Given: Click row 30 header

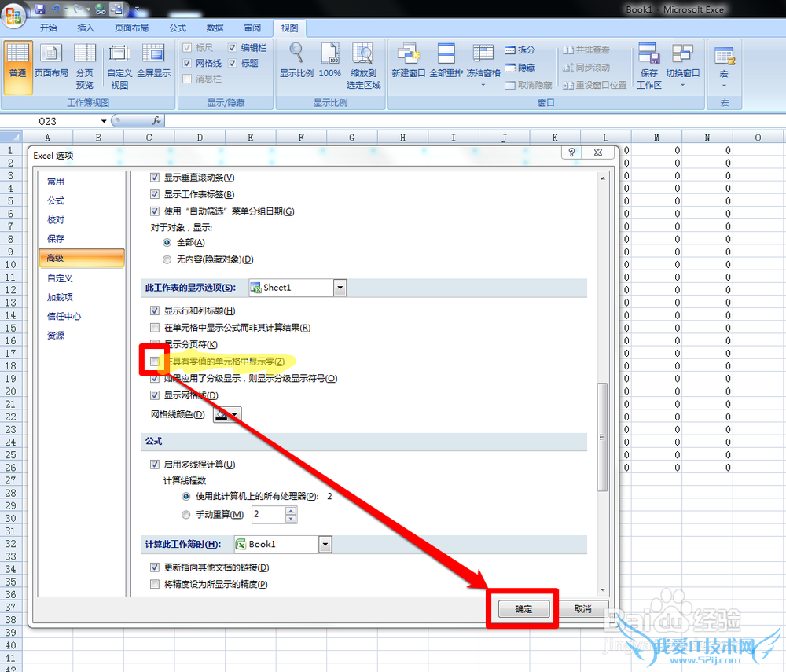Looking at the screenshot, I should tap(10, 518).
